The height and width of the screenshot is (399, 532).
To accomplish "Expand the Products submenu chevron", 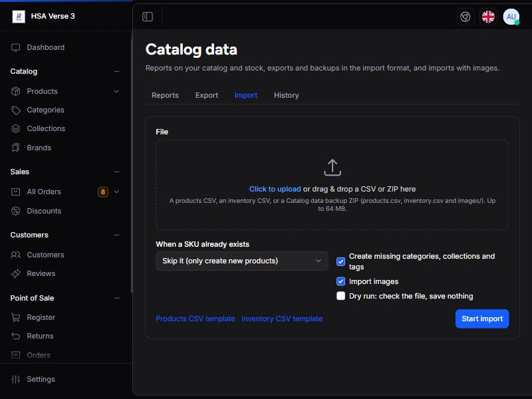I will coord(116,91).
